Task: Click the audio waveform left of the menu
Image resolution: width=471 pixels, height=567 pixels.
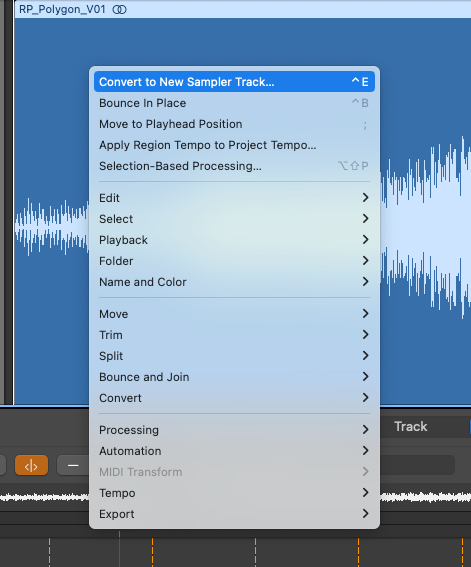Action: [x=51, y=227]
